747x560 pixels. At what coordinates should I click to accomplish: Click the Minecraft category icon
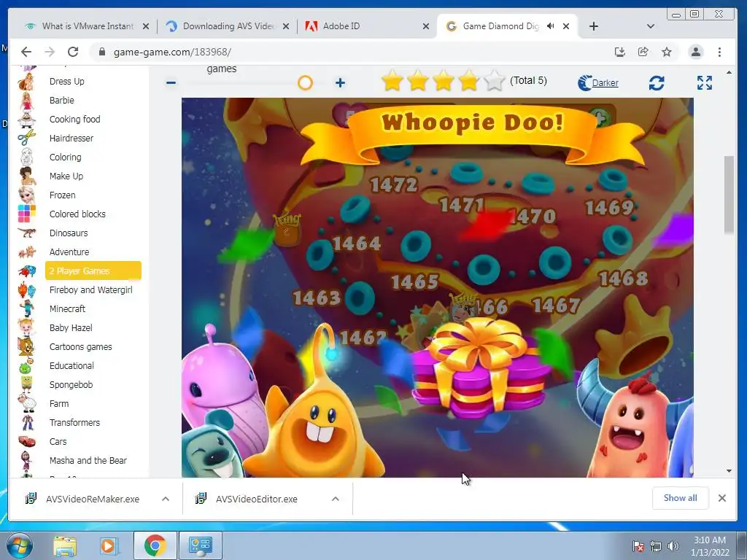(26, 309)
